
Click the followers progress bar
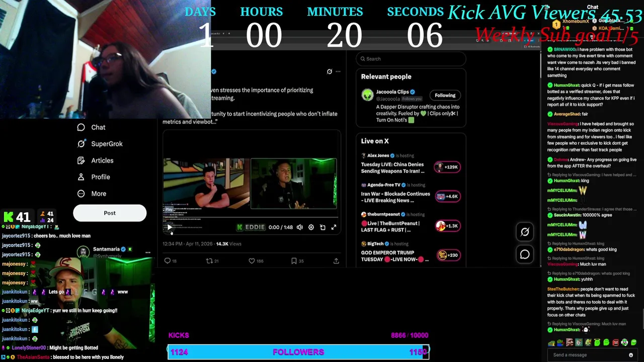(298, 352)
